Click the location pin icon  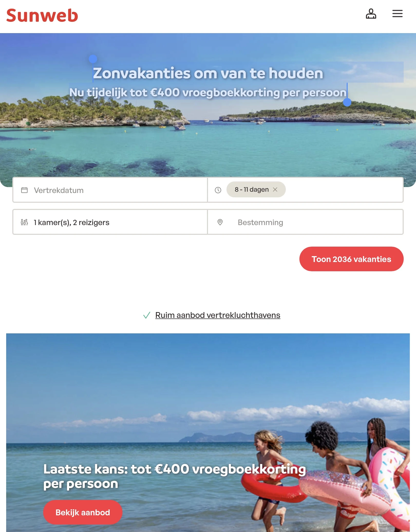coord(220,222)
